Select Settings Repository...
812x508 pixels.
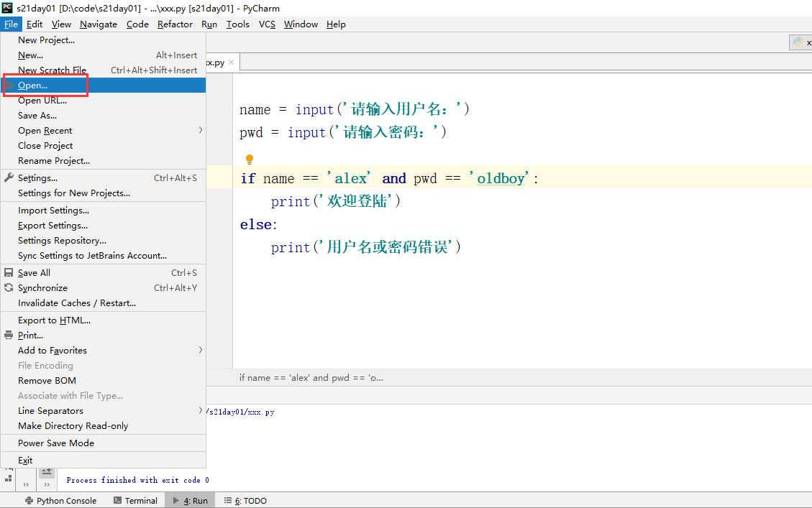click(103, 240)
